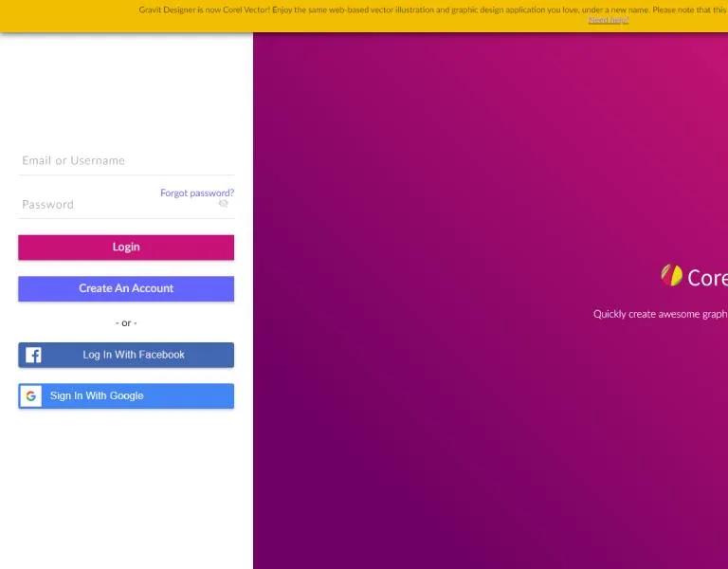Click the Quickly create awesome graphics tagline
This screenshot has width=728, height=569.
660,314
